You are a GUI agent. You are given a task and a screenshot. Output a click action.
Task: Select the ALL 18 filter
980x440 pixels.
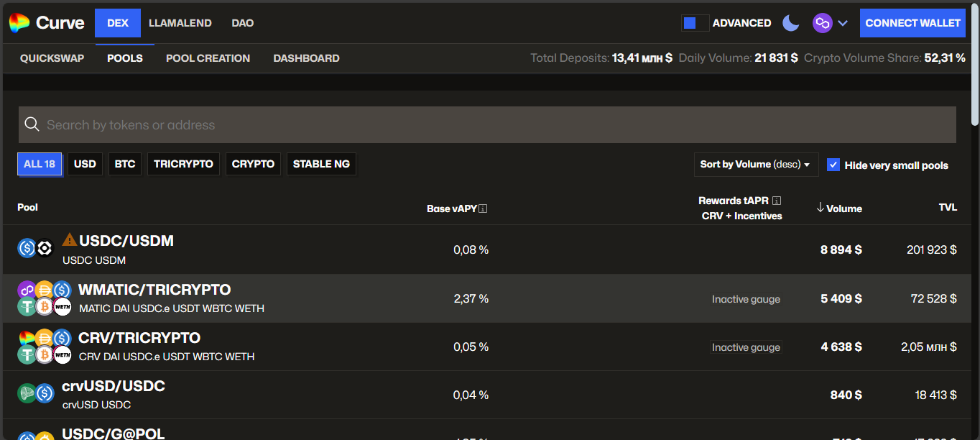point(40,164)
